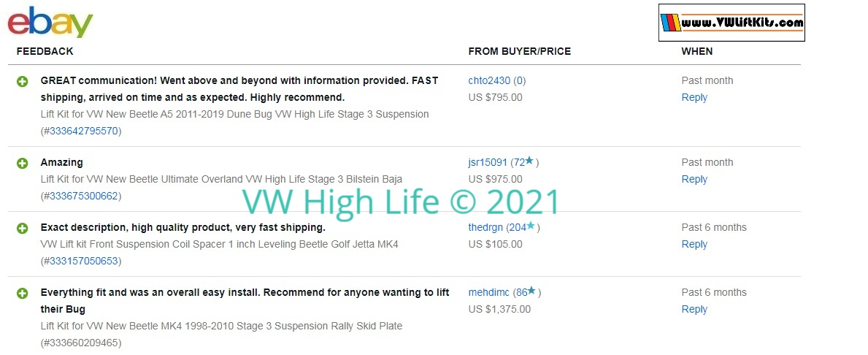Open buyer profile mehdimc
868x355 pixels.
click(x=488, y=292)
